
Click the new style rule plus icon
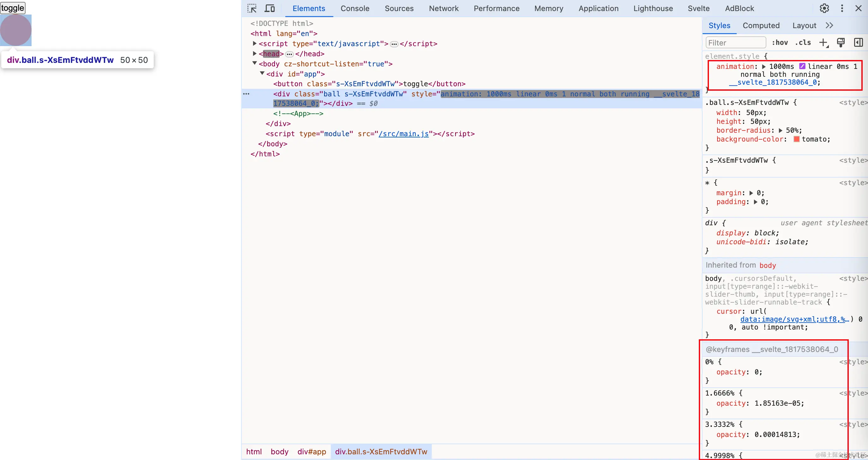pyautogui.click(x=823, y=43)
